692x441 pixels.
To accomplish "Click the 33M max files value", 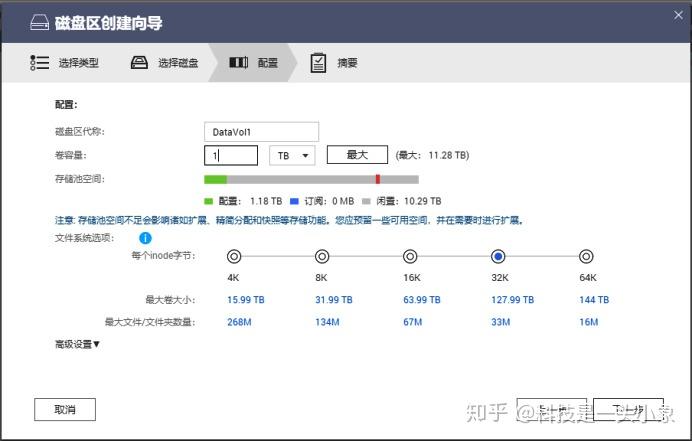I will pyautogui.click(x=500, y=322).
